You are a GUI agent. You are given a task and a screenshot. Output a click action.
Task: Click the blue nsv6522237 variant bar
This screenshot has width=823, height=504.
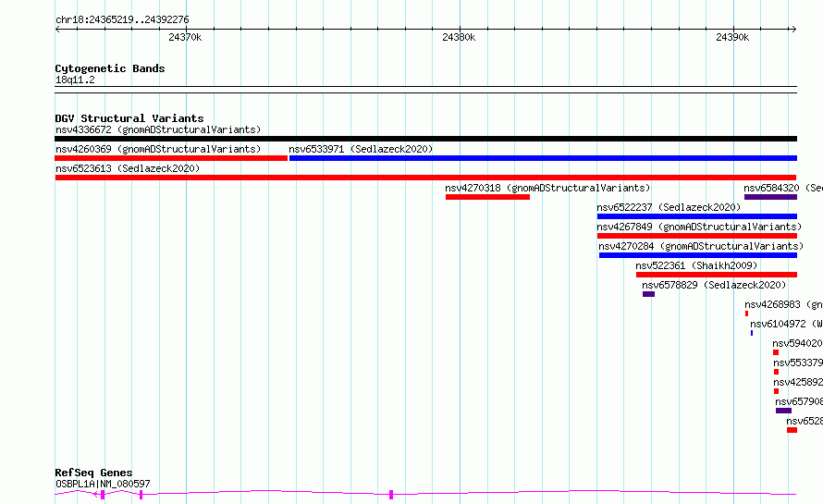[697, 216]
